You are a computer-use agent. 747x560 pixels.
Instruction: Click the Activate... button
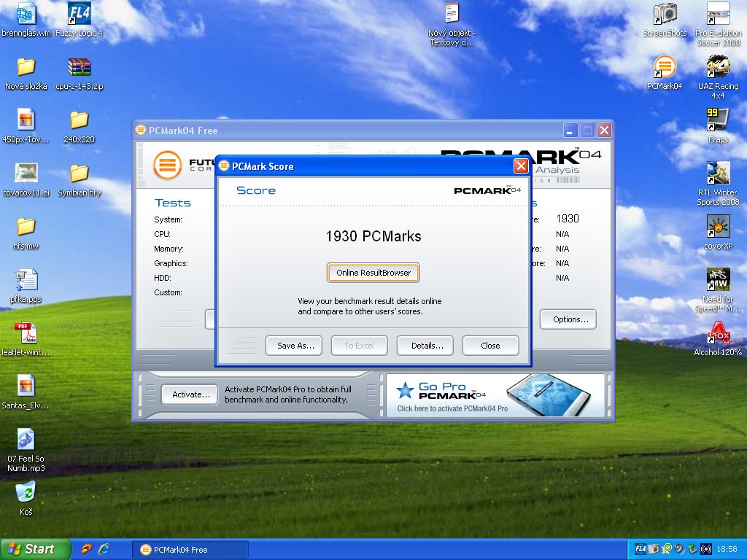tap(190, 394)
